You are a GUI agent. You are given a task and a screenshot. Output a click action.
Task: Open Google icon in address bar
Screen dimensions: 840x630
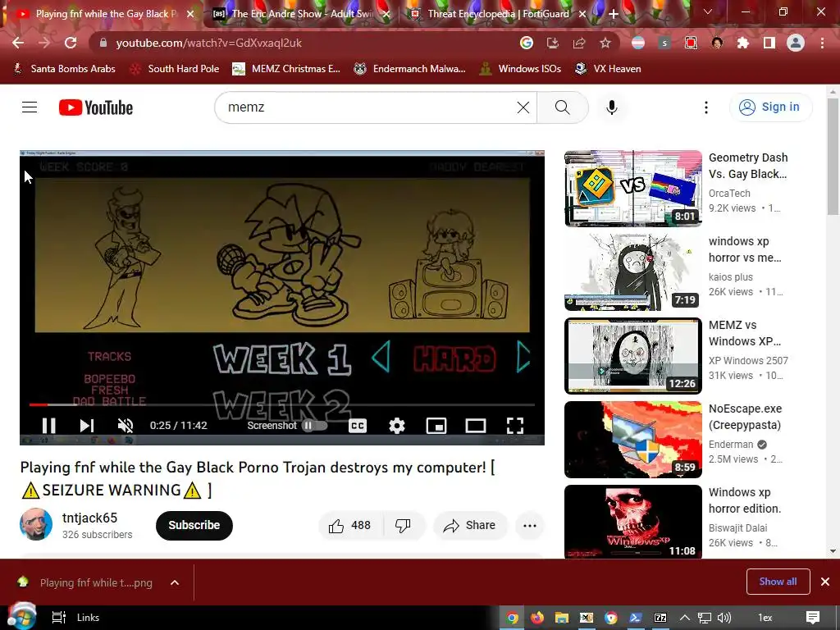pos(527,43)
